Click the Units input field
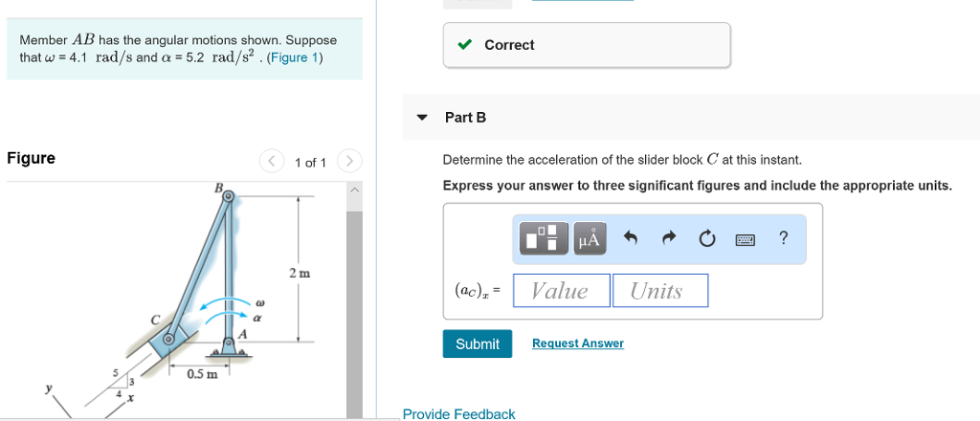Screen dimensions: 980x421 pyautogui.click(x=660, y=291)
